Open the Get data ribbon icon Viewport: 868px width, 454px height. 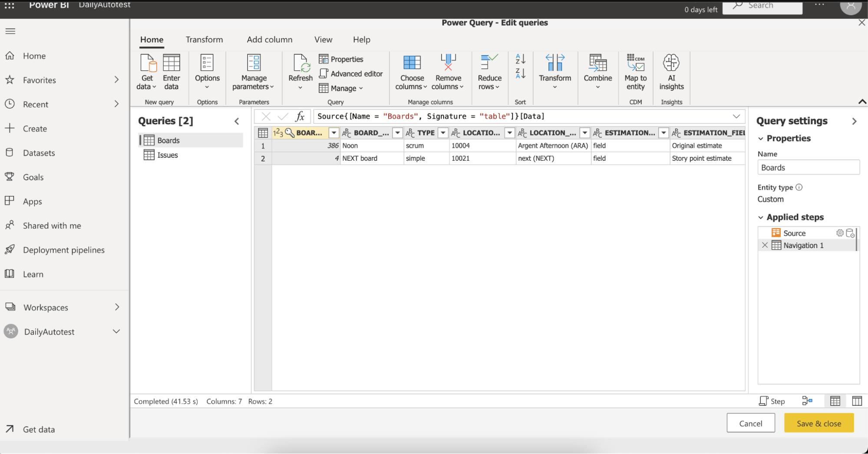[x=147, y=72]
